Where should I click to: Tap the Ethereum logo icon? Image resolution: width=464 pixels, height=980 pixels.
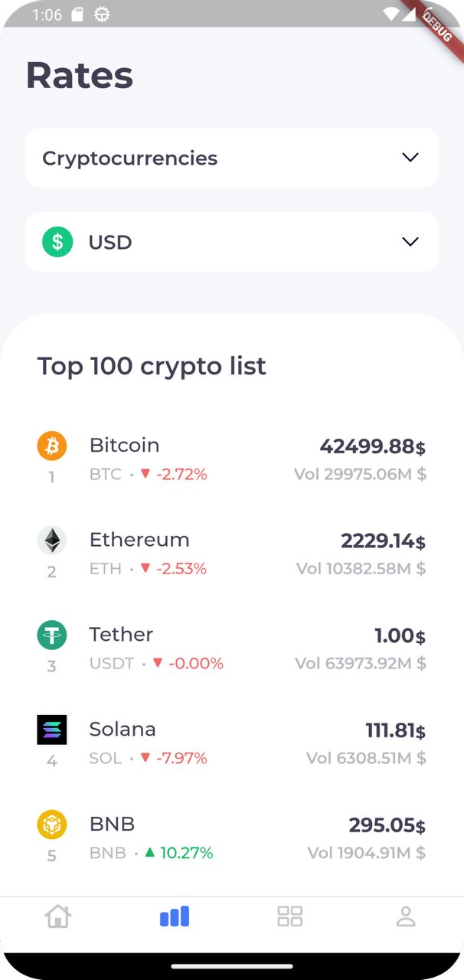(x=52, y=541)
